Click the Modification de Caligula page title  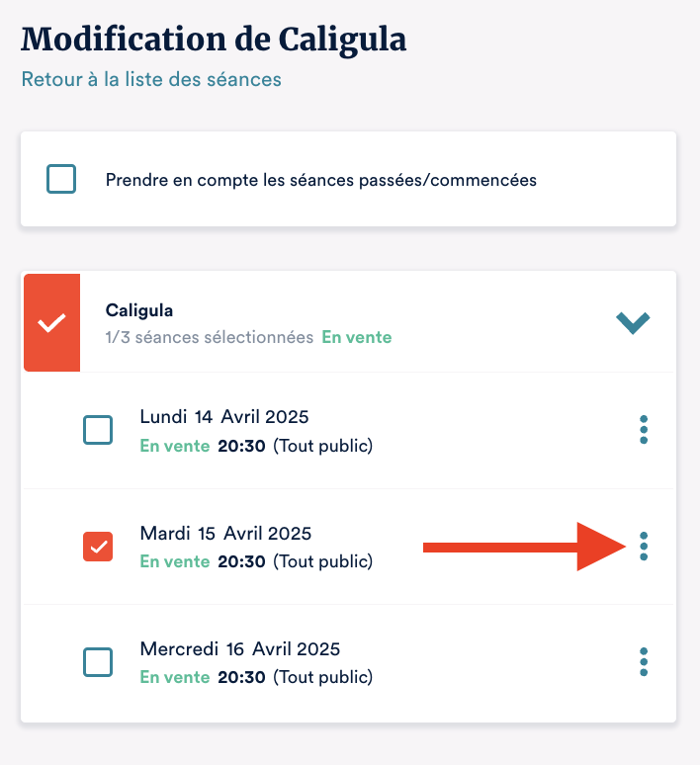[214, 41]
